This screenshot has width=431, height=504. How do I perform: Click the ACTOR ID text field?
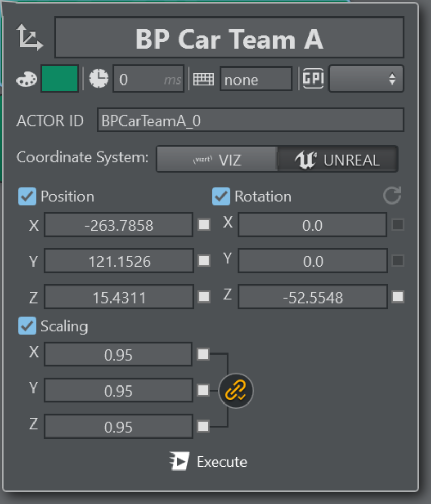click(x=250, y=121)
